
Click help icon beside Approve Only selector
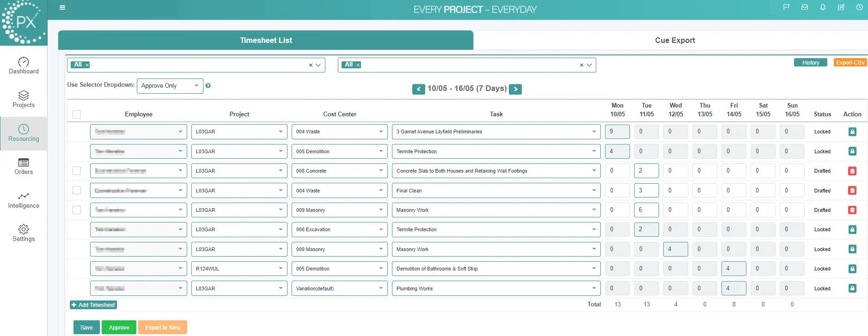click(208, 86)
